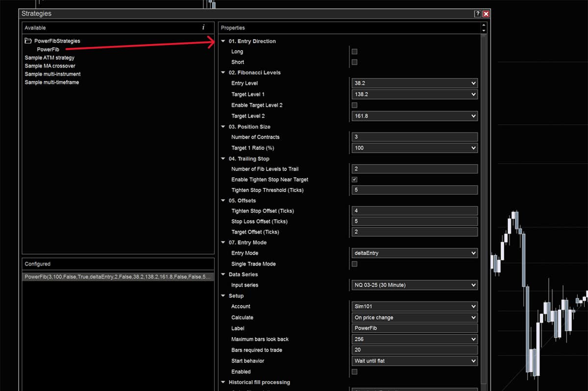Click the info icon in Available panel
588x391 pixels.
click(203, 28)
